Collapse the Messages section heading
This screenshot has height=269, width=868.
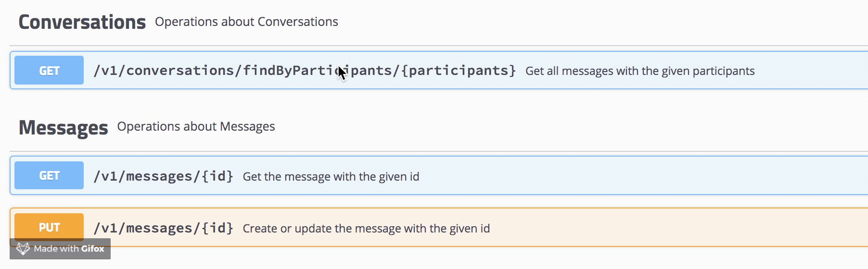pyautogui.click(x=63, y=127)
